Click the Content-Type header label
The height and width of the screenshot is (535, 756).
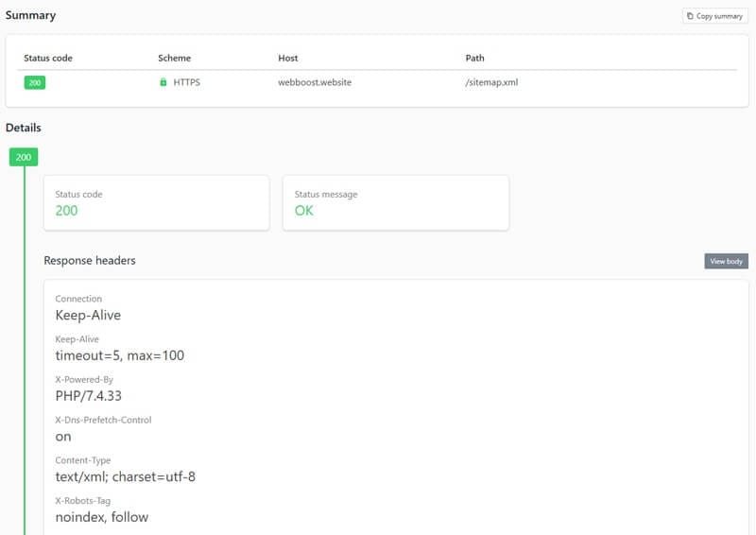83,460
